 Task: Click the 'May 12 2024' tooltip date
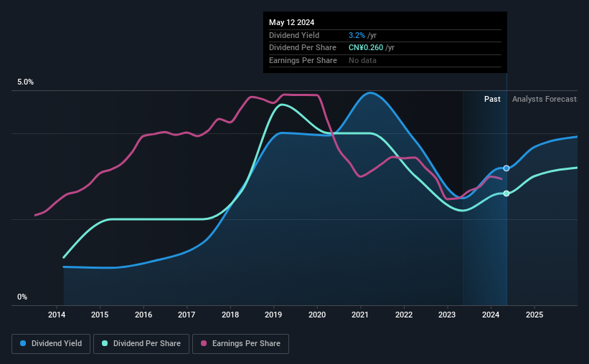[291, 22]
